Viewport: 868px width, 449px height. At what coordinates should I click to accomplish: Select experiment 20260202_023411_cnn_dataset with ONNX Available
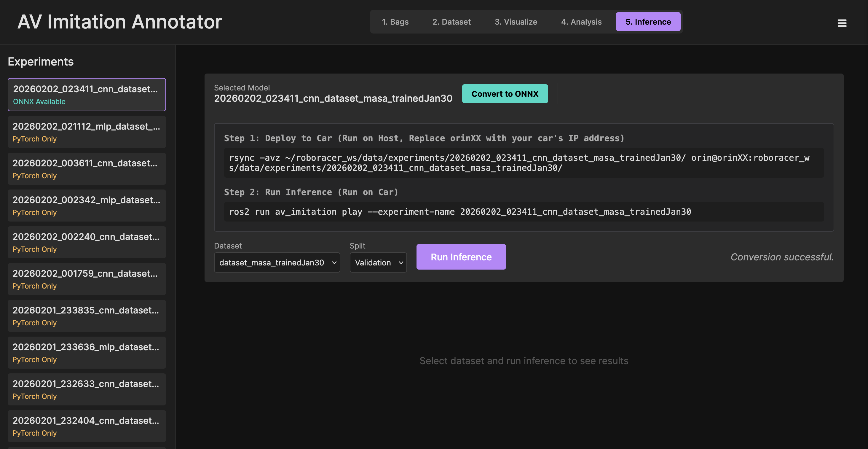[87, 95]
